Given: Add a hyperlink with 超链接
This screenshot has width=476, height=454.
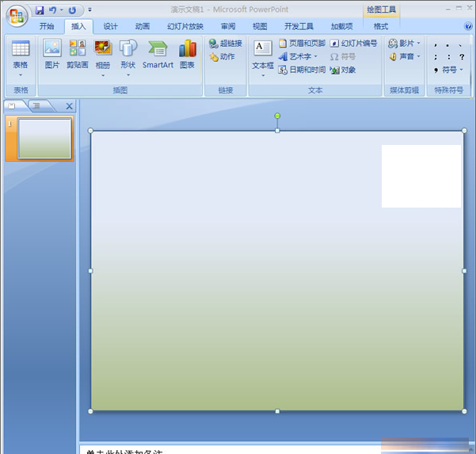Looking at the screenshot, I should coord(226,44).
